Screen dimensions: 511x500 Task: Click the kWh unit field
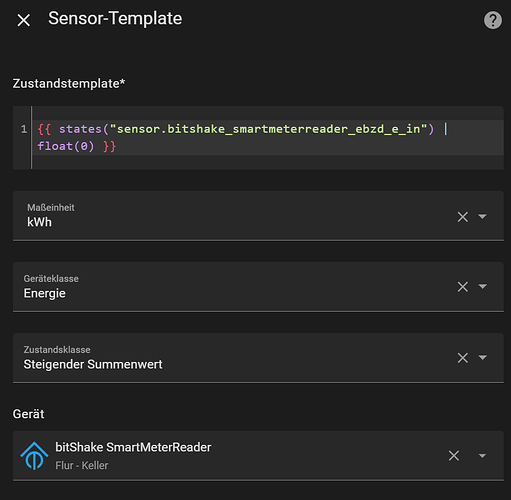[233, 216]
